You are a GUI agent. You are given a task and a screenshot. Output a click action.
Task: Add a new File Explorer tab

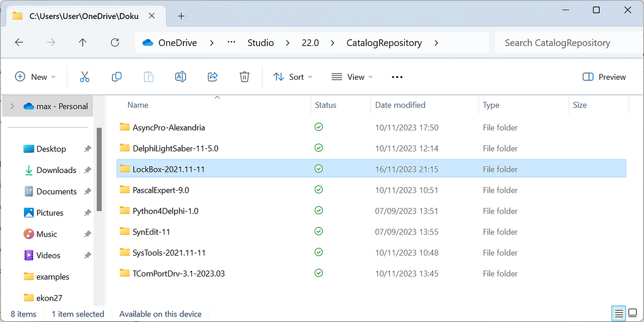coord(181,16)
